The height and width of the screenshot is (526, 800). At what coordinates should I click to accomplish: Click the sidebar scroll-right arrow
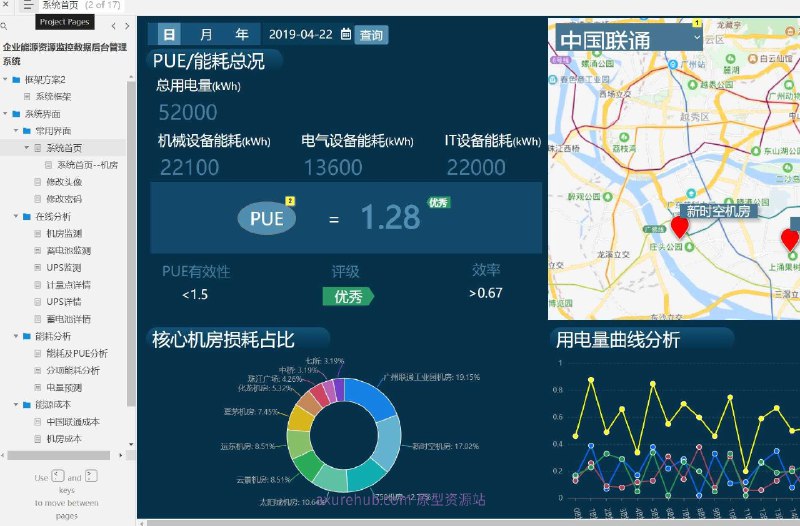121,455
